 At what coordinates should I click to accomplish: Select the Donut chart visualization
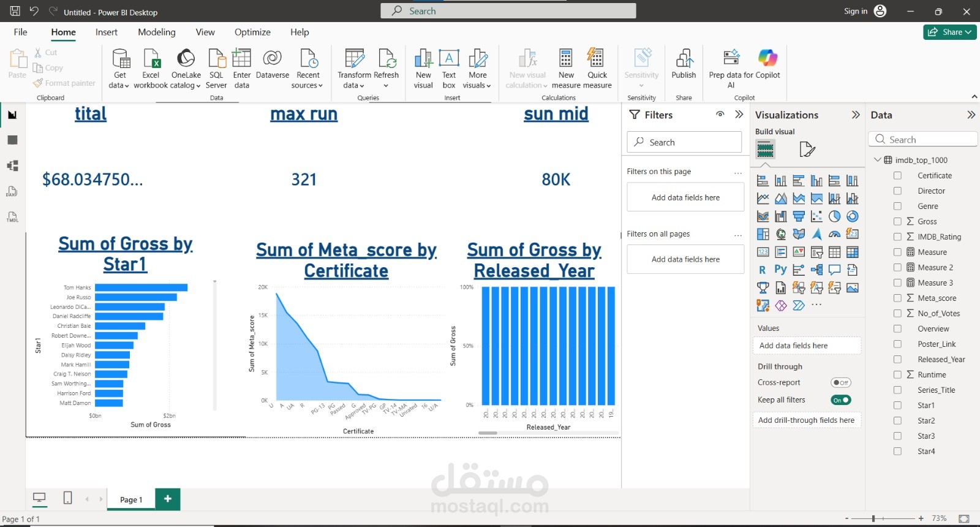click(x=852, y=216)
